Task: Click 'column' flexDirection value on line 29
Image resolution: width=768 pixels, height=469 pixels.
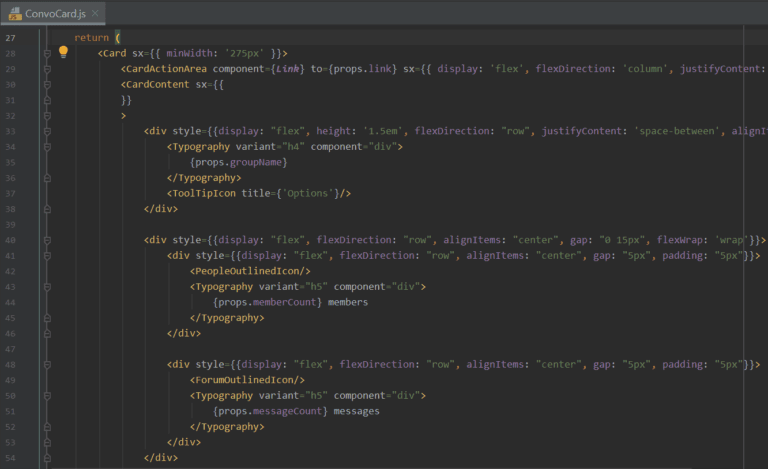Action: tap(645, 69)
